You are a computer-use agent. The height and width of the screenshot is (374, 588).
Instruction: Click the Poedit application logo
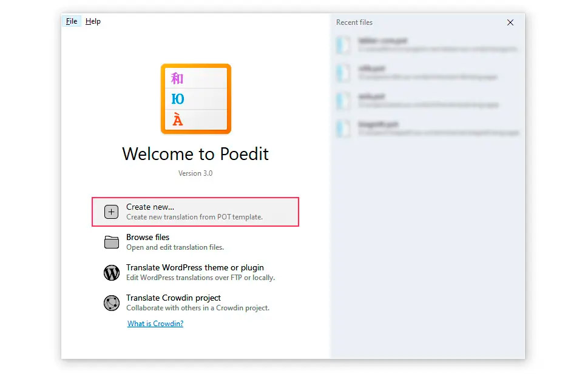(x=195, y=99)
